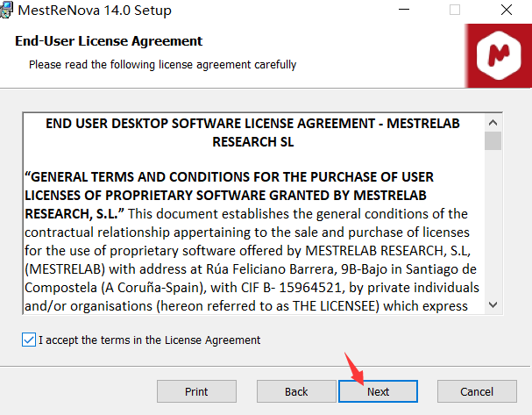
Task: Click the license line with 'CIF B- 15964521'
Action: (252, 288)
